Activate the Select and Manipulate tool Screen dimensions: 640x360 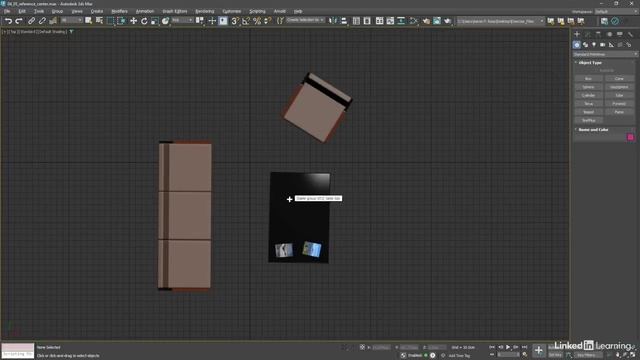[x=212, y=21]
